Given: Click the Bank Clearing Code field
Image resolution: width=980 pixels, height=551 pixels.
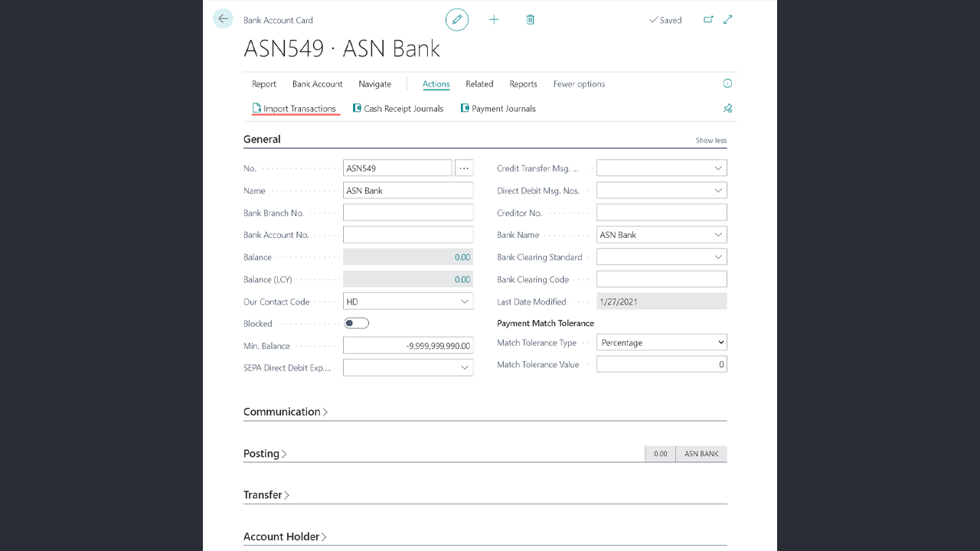Looking at the screenshot, I should [x=661, y=279].
